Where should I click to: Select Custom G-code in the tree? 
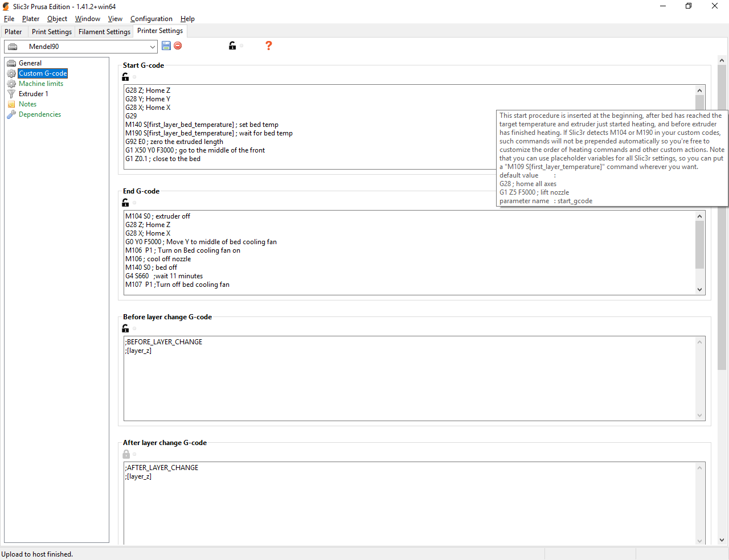click(x=43, y=73)
